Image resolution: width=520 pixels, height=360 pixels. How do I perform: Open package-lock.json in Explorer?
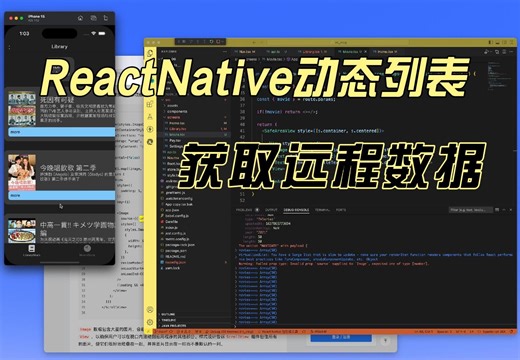point(180,245)
